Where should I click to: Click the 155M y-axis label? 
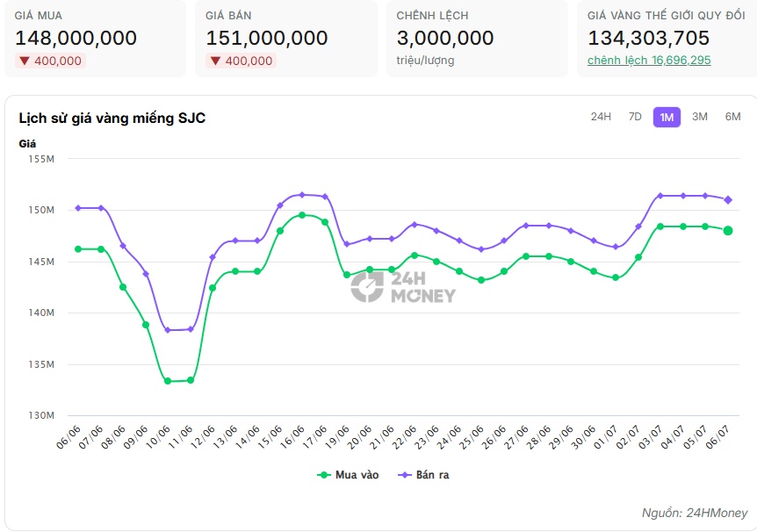pyautogui.click(x=41, y=159)
